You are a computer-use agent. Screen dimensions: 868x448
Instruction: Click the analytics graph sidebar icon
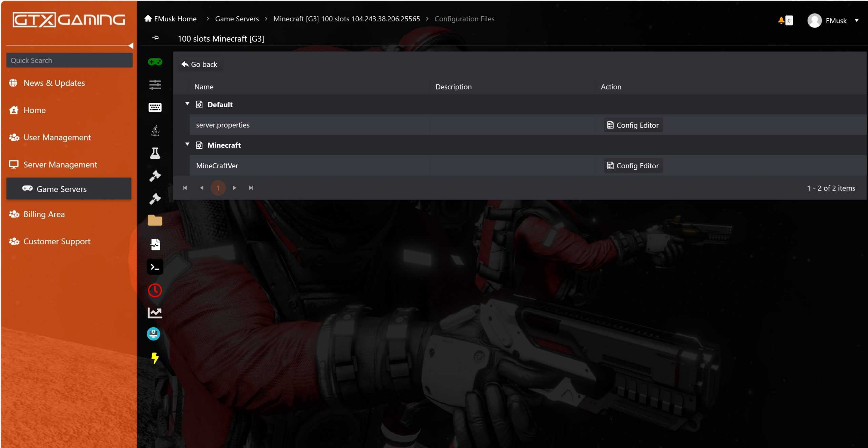click(x=154, y=312)
